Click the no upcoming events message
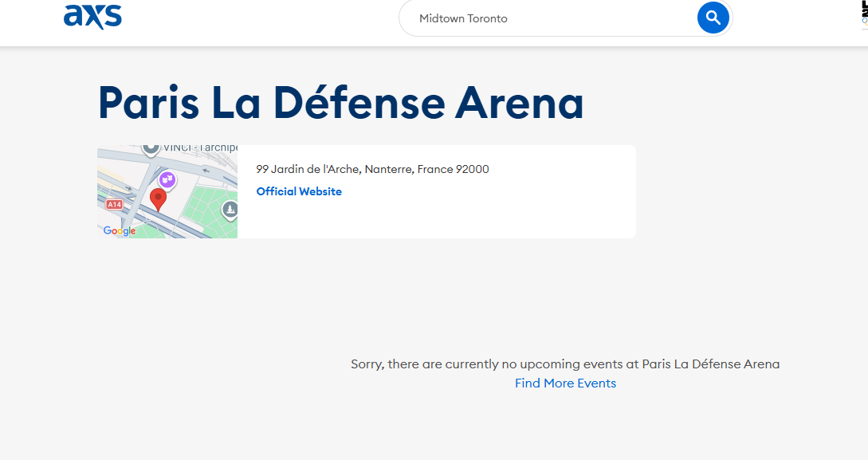This screenshot has width=868, height=460. pos(565,364)
